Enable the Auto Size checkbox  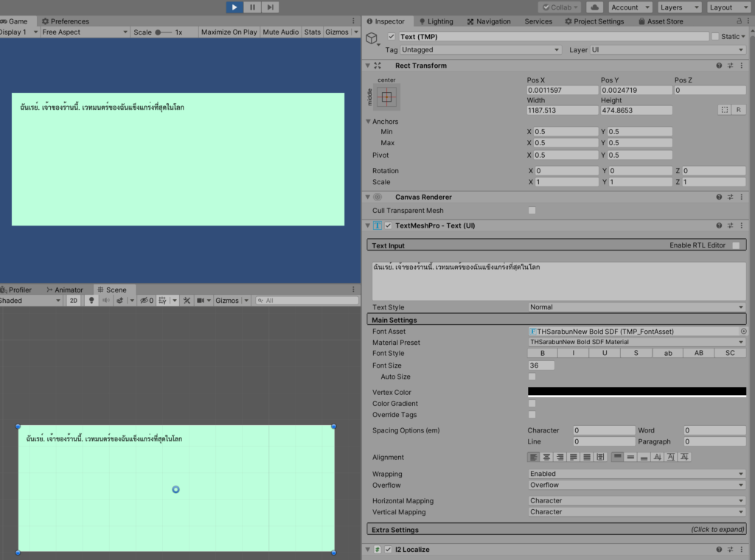coord(532,377)
